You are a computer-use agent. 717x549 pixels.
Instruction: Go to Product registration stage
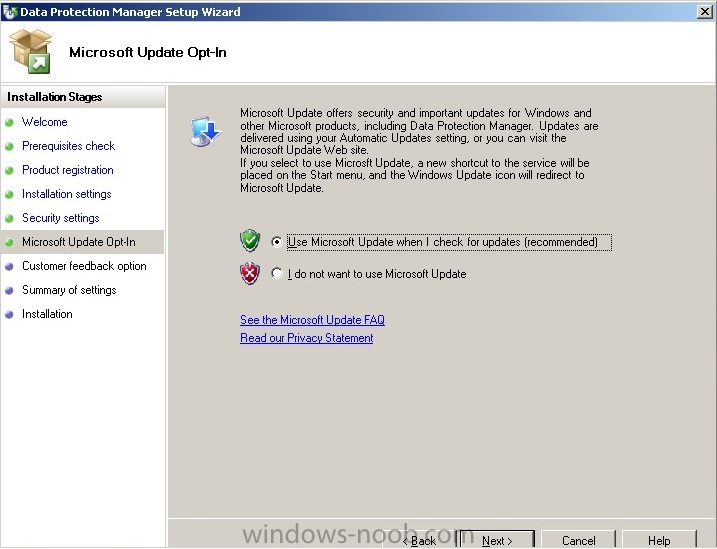click(68, 170)
